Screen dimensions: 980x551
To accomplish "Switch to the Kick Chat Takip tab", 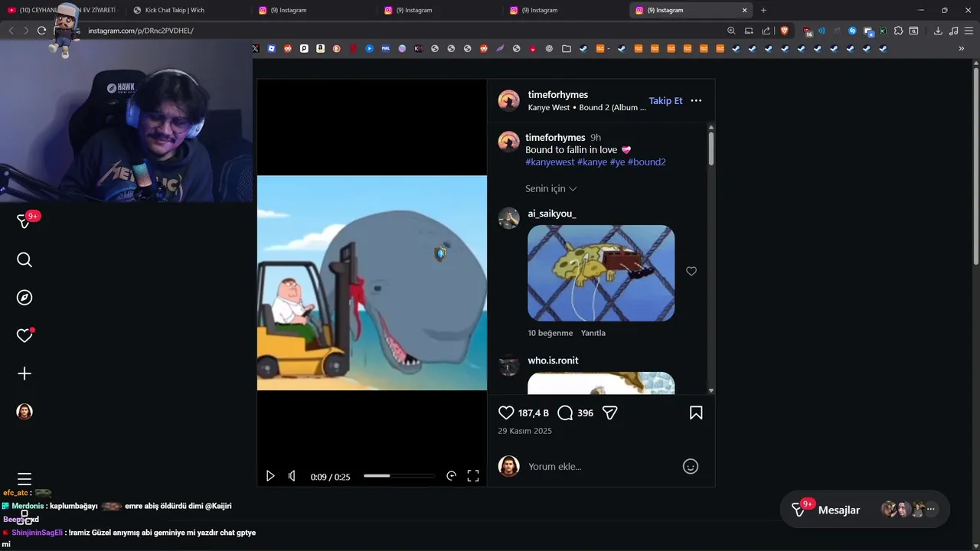I will coord(188,10).
